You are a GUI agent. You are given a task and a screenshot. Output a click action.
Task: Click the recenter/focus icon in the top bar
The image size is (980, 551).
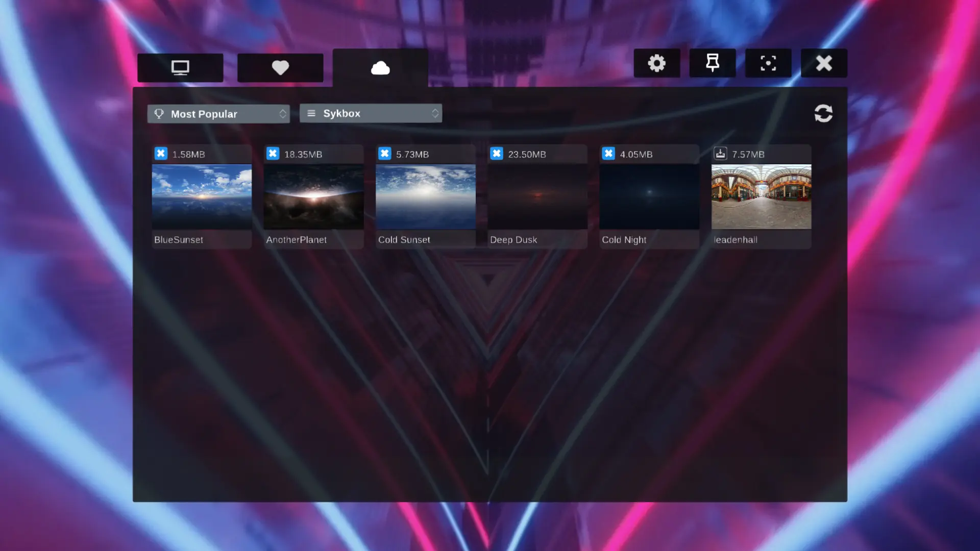pos(768,63)
